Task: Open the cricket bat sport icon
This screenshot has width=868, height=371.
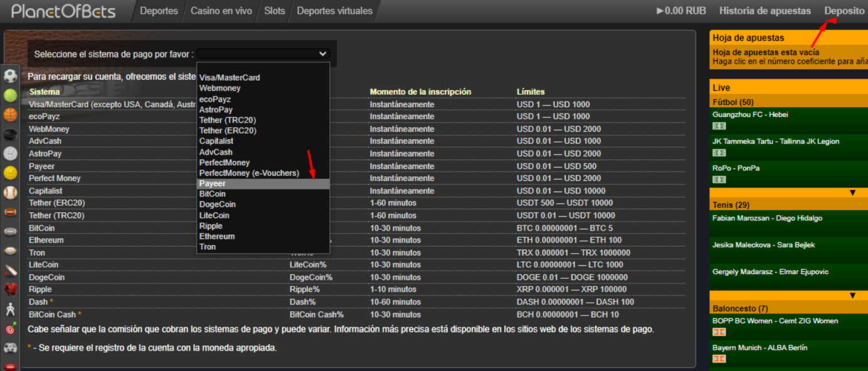Action: [11, 270]
